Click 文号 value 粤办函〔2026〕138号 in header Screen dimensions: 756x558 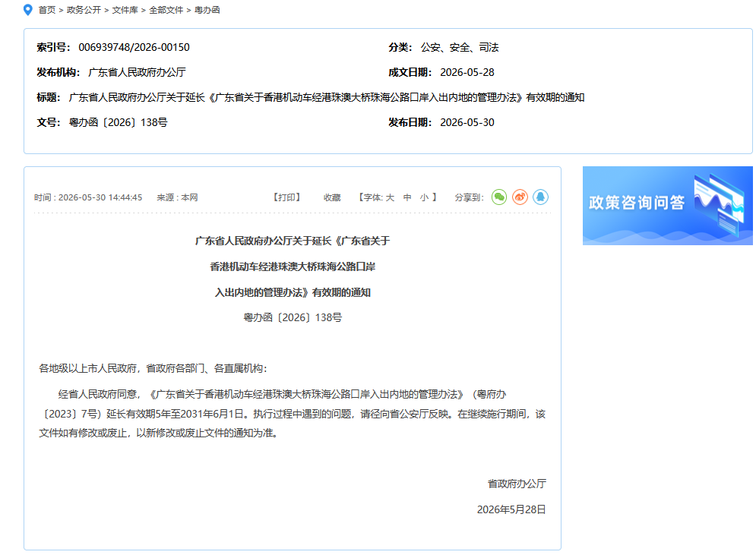click(x=118, y=122)
